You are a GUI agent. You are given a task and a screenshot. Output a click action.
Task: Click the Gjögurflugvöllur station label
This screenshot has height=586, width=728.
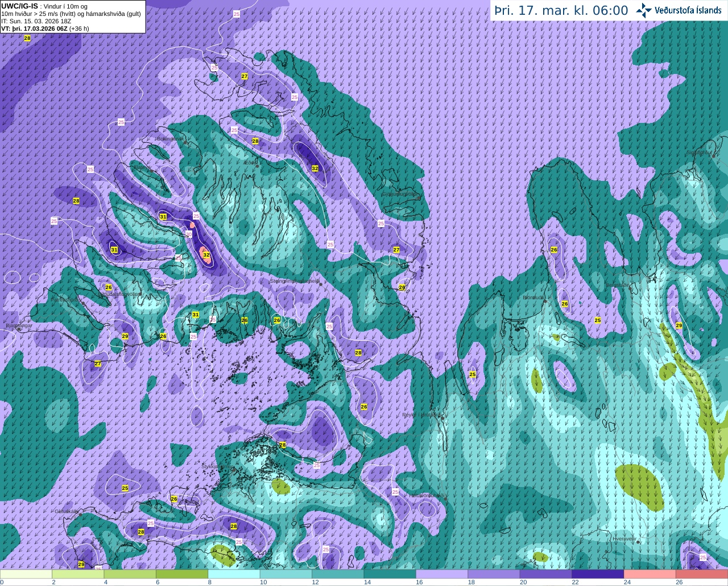click(400, 193)
